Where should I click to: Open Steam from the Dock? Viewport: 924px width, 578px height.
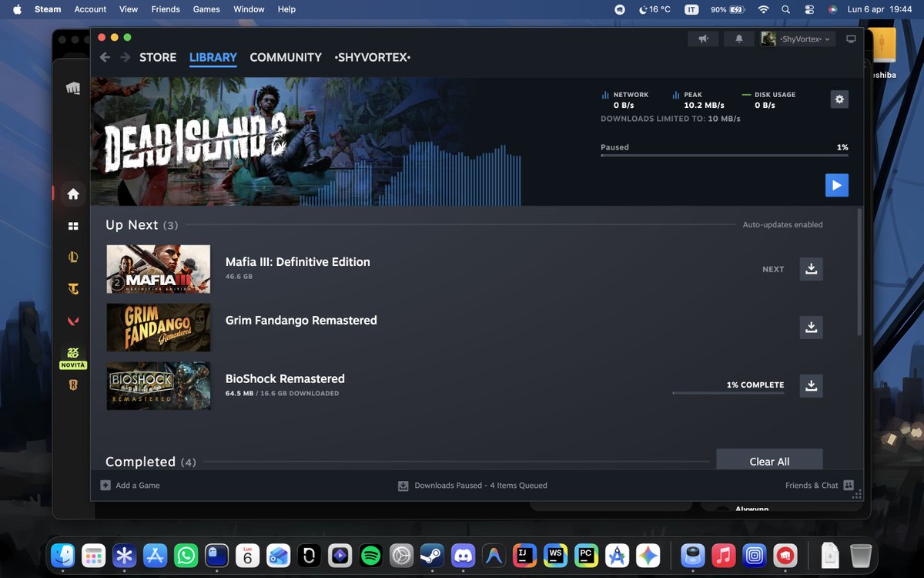431,555
